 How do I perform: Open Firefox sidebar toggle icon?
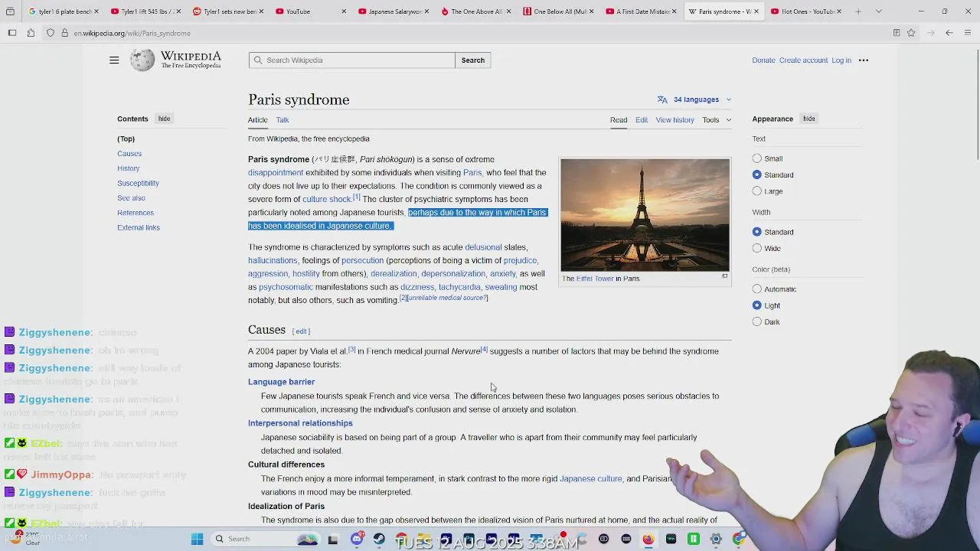pyautogui.click(x=12, y=33)
